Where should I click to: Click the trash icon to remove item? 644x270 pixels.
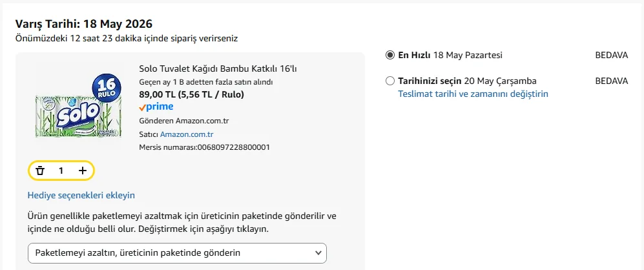tap(40, 171)
